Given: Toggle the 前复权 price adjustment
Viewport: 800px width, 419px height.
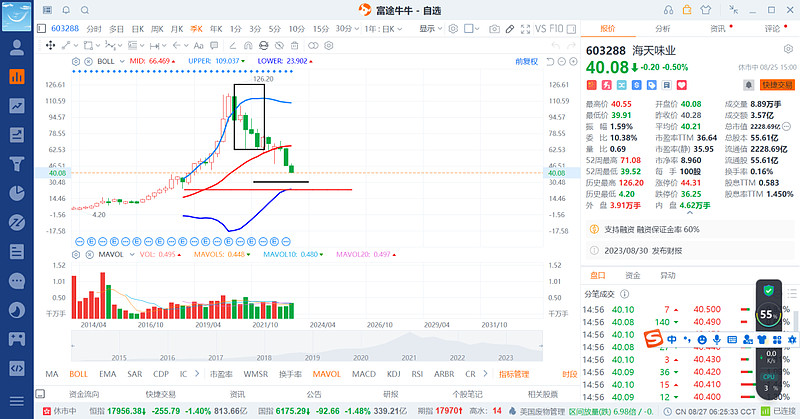Looking at the screenshot, I should coord(527,61).
